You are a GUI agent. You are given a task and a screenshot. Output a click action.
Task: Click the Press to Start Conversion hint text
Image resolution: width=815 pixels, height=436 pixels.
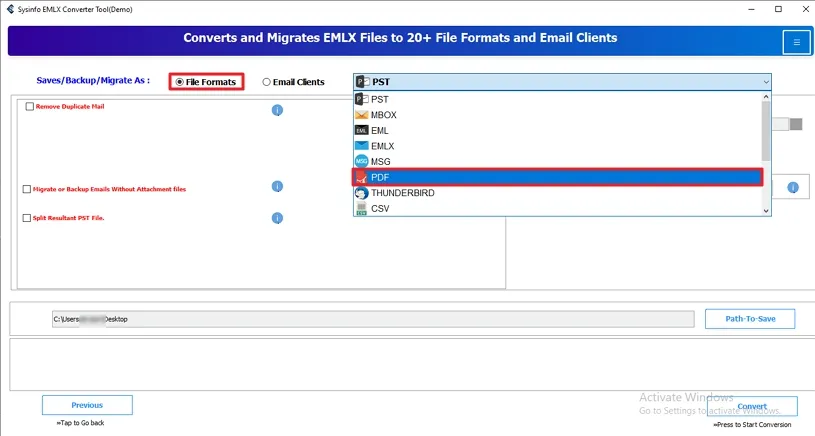[752, 425]
